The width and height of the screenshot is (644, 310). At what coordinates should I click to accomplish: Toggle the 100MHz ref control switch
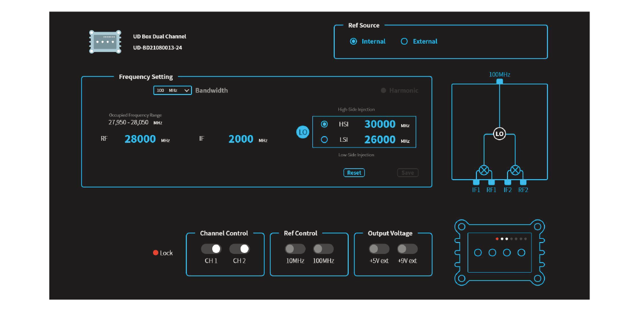(x=323, y=249)
